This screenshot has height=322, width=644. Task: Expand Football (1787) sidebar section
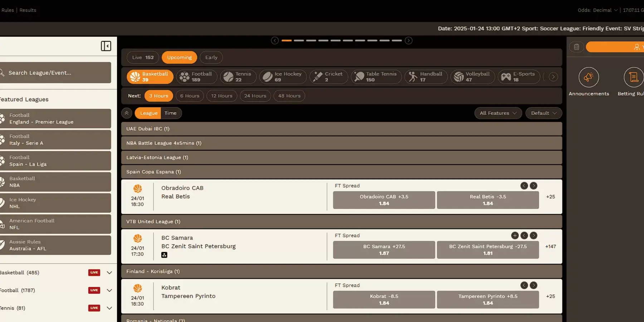109,291
